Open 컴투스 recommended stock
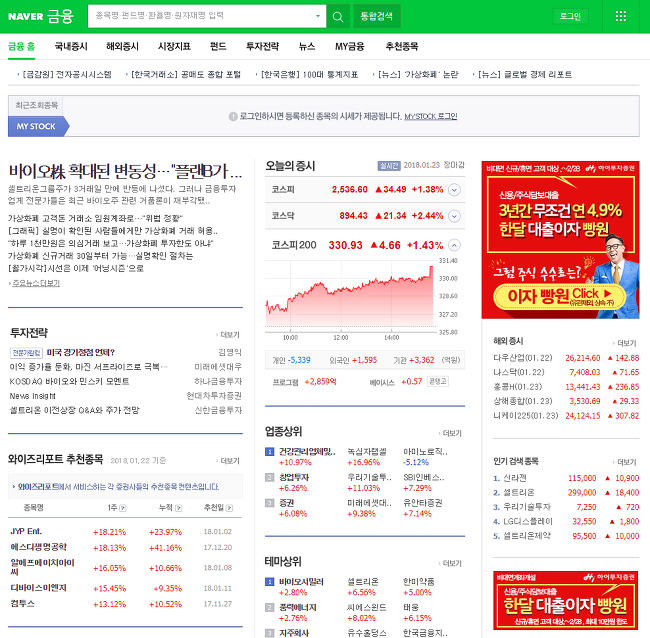The image size is (650, 638). (x=22, y=604)
